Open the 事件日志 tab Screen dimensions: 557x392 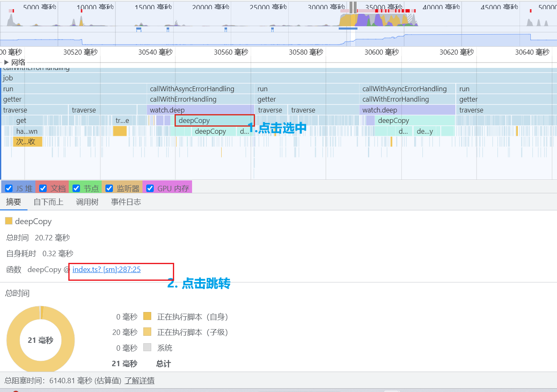point(126,202)
